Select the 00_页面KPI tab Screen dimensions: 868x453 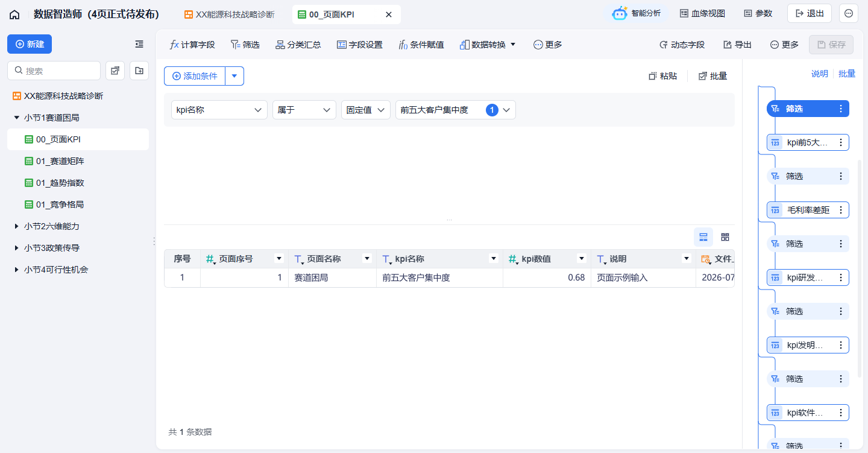(332, 14)
